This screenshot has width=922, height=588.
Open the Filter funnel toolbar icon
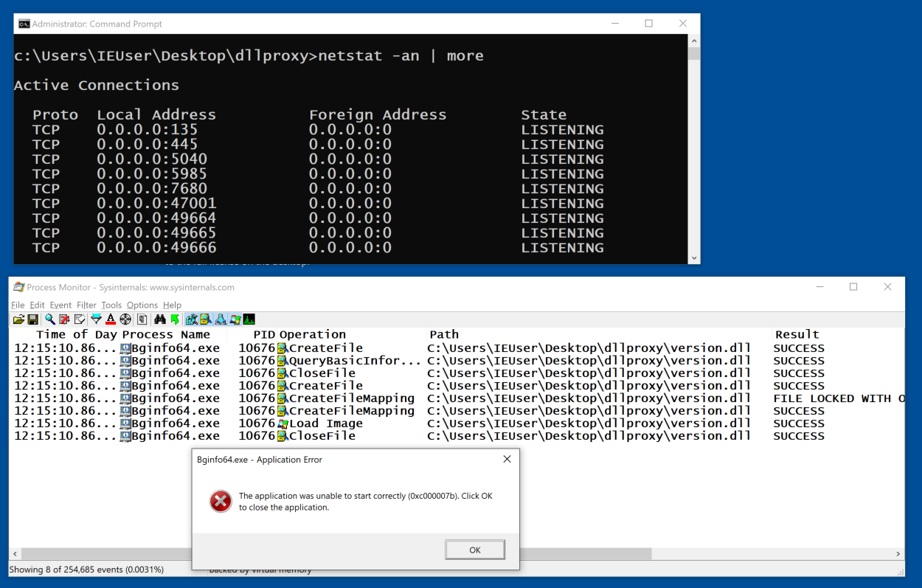tap(96, 319)
